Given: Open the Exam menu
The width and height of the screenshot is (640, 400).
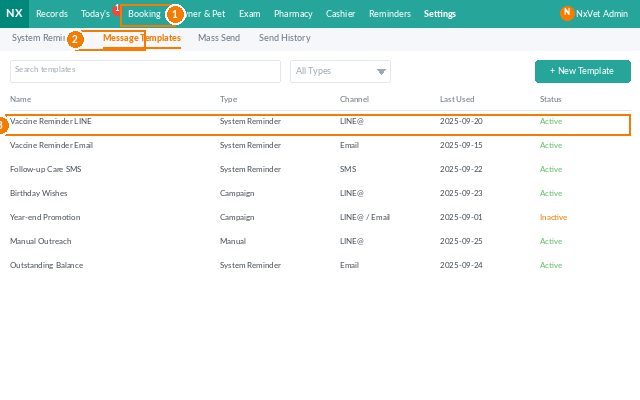Looking at the screenshot, I should [250, 14].
